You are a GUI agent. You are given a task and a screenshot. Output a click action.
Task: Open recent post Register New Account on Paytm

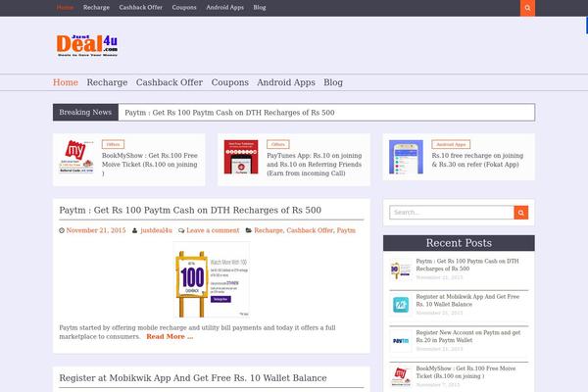click(468, 336)
